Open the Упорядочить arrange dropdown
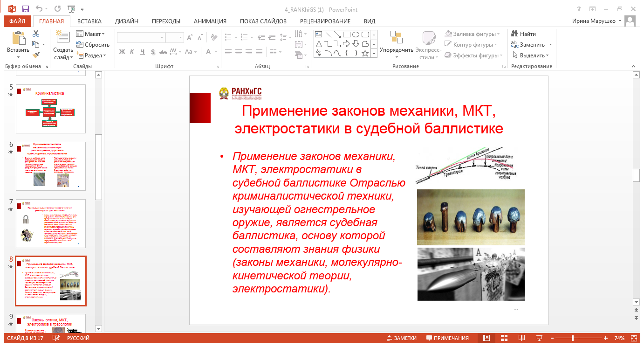Image resolution: width=644 pixels, height=347 pixels. coord(396,45)
